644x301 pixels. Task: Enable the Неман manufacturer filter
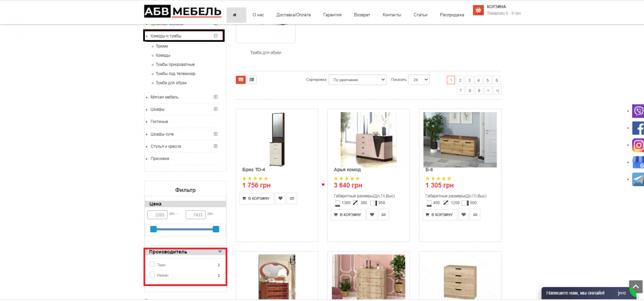[x=152, y=275]
